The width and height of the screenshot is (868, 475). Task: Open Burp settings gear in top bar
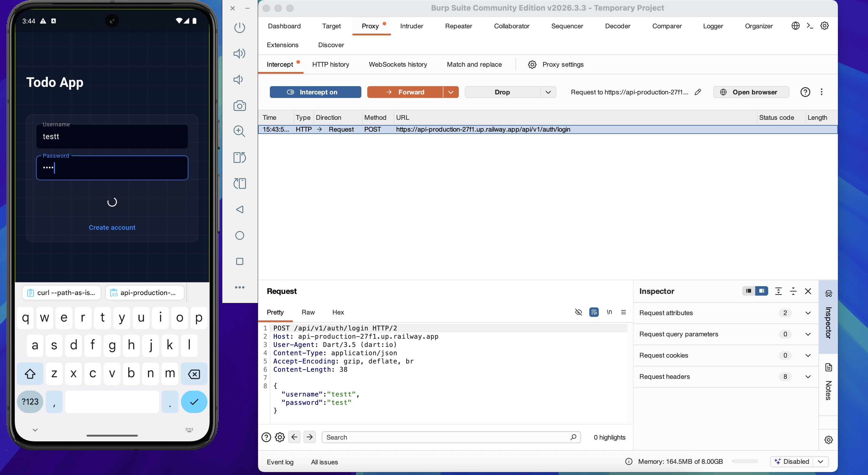(x=825, y=26)
